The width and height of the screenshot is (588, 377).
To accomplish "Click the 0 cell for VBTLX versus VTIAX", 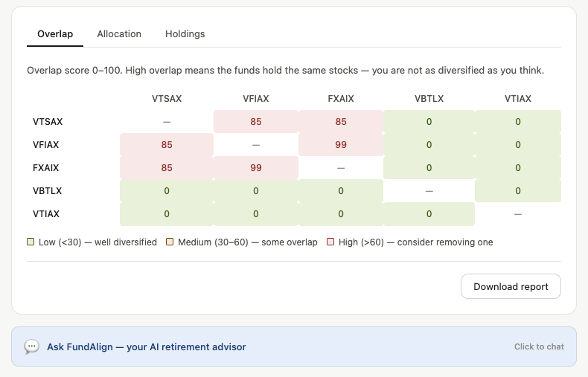I will point(518,191).
